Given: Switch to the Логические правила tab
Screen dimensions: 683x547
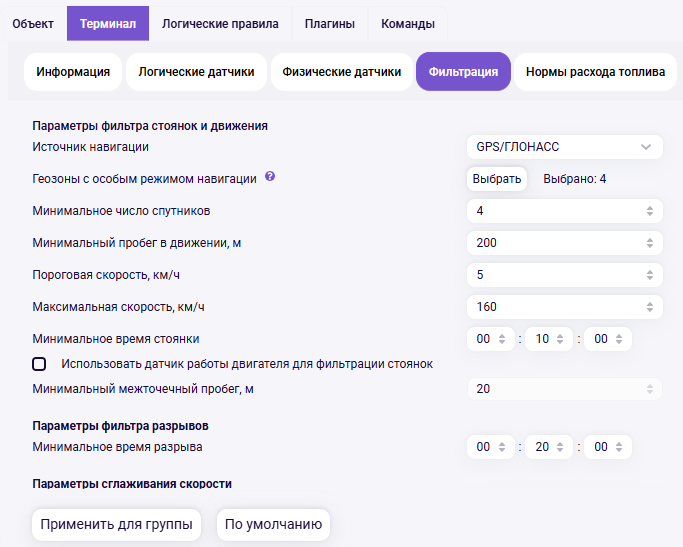Looking at the screenshot, I should 220,24.
